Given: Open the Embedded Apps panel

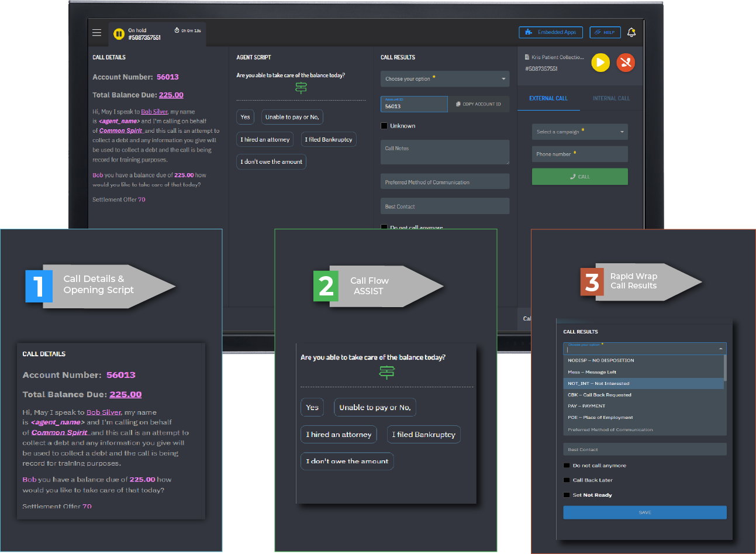Looking at the screenshot, I should 550,32.
